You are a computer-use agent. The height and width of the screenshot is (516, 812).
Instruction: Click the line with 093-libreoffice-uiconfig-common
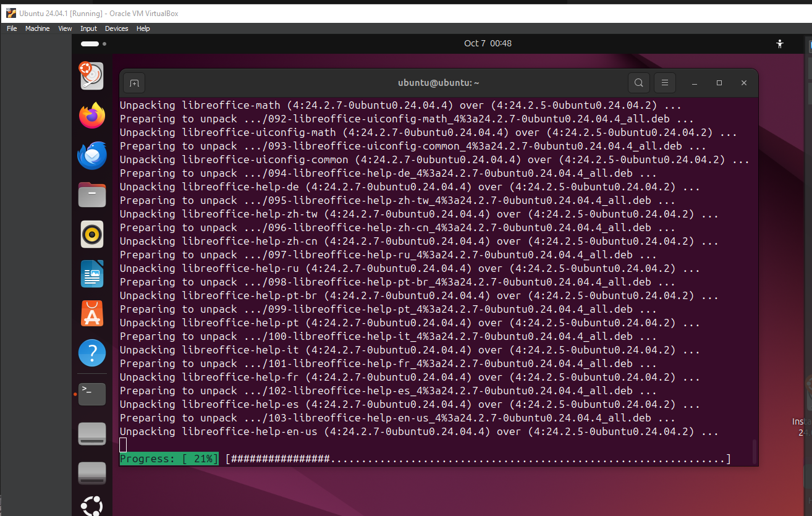pos(413,146)
